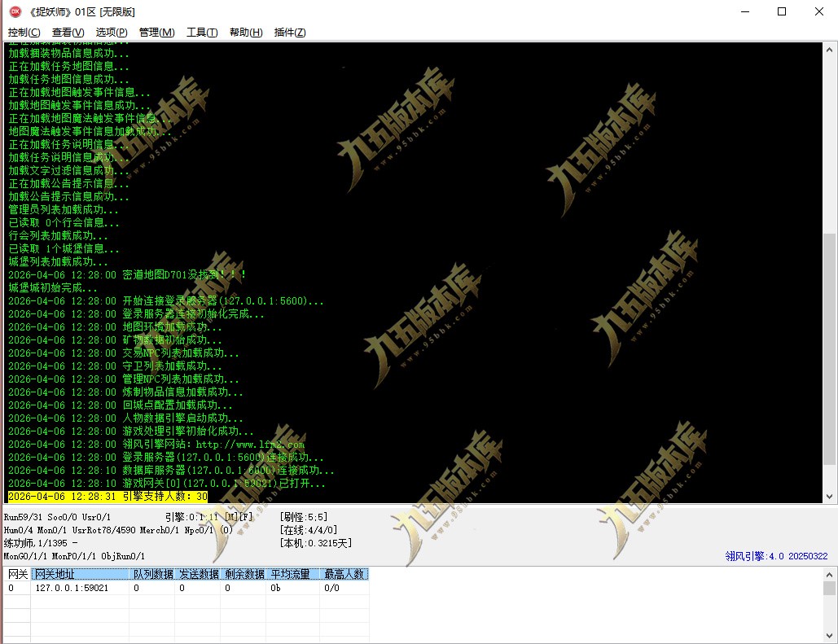
Task: Click the red DX application icon in title bar
Action: (x=15, y=11)
